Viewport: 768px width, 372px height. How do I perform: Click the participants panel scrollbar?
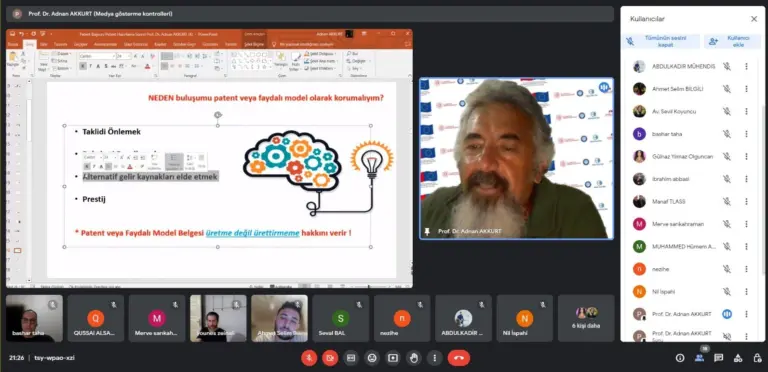(764, 190)
